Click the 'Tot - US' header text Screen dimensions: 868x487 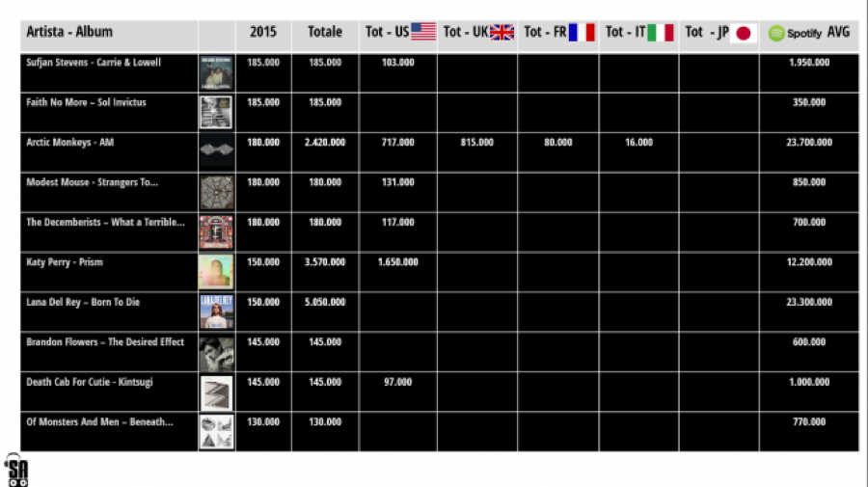[387, 32]
